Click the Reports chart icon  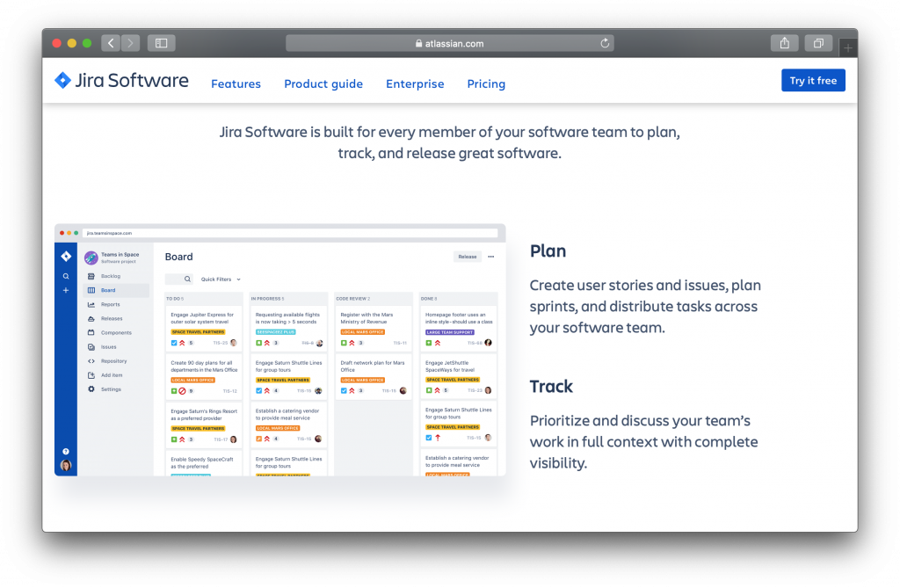91,304
